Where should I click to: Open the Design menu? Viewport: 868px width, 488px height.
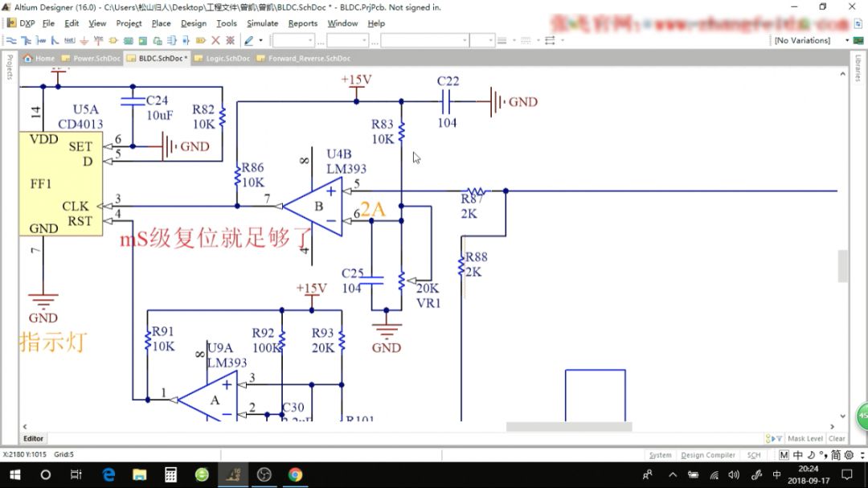pyautogui.click(x=193, y=23)
